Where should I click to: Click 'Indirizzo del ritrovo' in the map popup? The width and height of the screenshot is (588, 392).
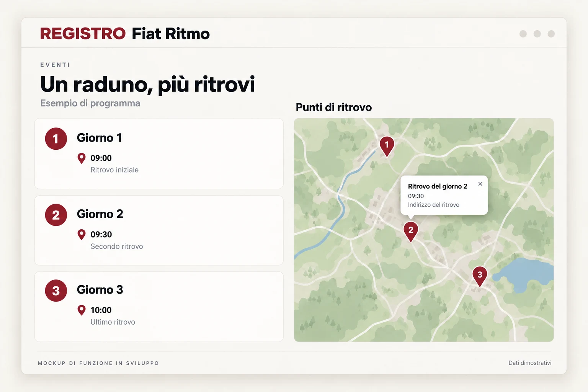click(434, 205)
